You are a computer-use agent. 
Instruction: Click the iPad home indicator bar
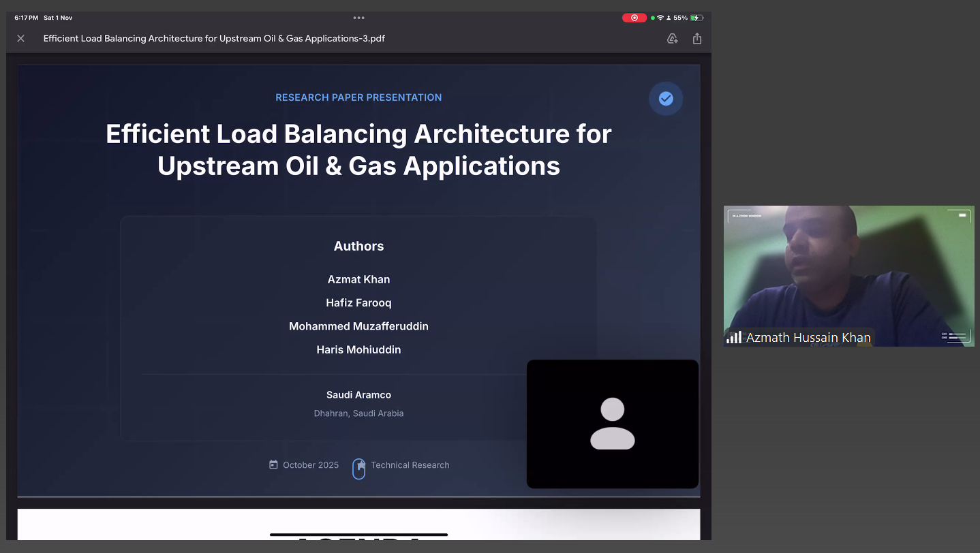358,535
